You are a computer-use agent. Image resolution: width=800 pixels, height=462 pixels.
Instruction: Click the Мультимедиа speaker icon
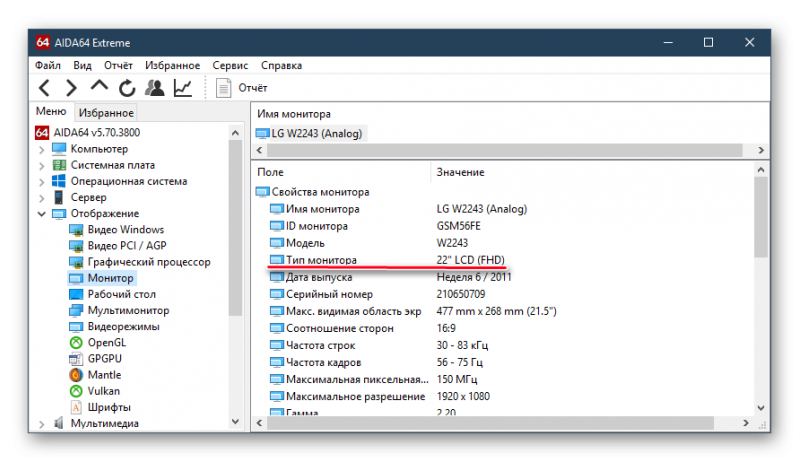(x=59, y=423)
